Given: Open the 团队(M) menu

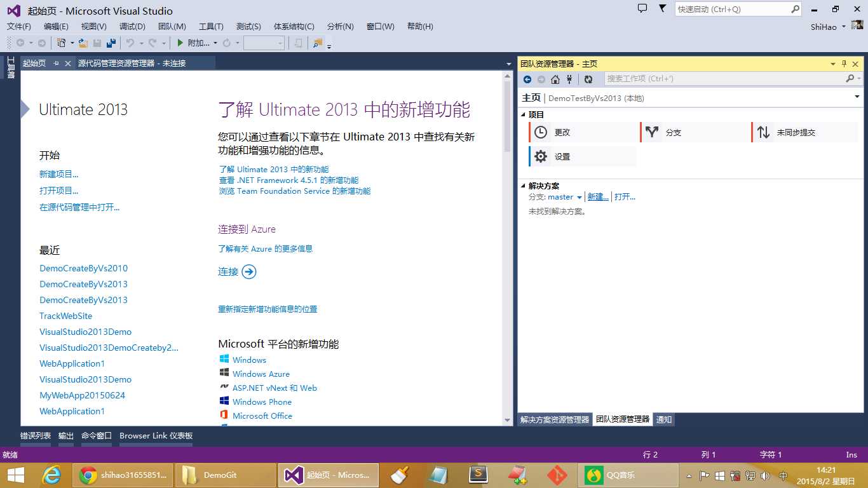Looking at the screenshot, I should coord(172,27).
